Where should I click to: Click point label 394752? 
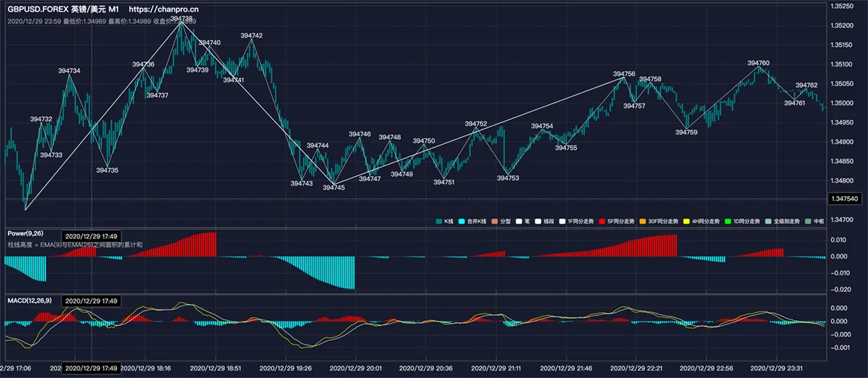476,124
